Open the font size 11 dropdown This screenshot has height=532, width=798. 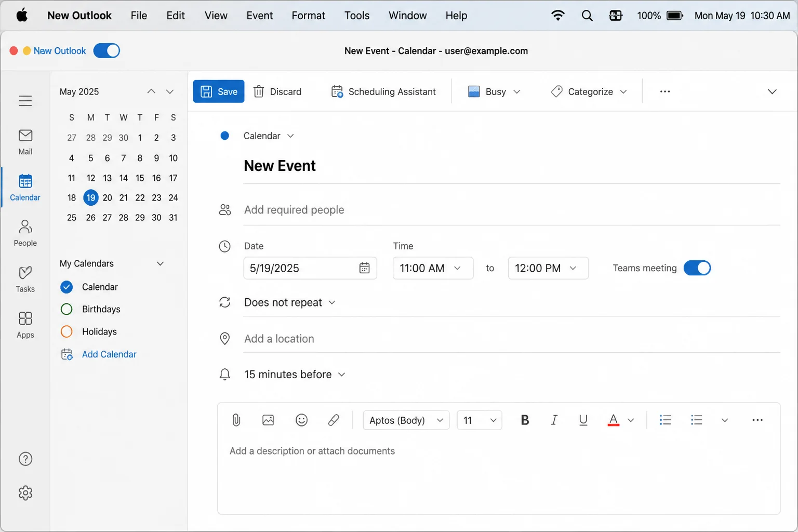tap(480, 420)
